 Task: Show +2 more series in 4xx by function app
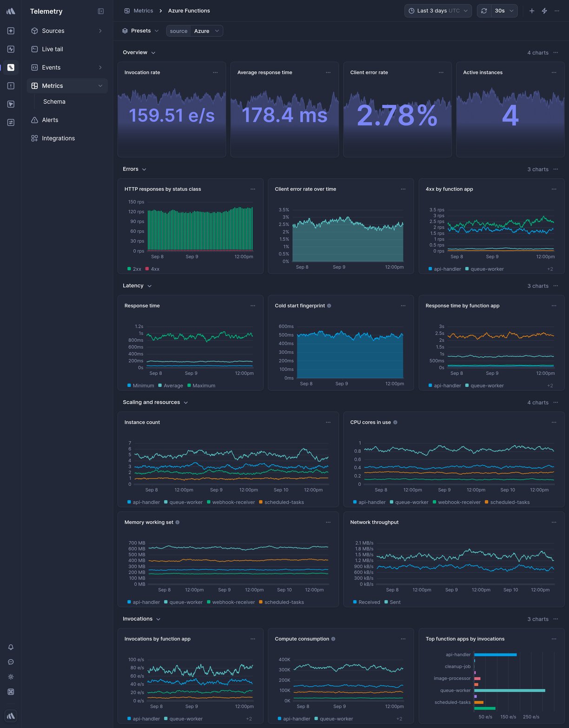(x=550, y=269)
